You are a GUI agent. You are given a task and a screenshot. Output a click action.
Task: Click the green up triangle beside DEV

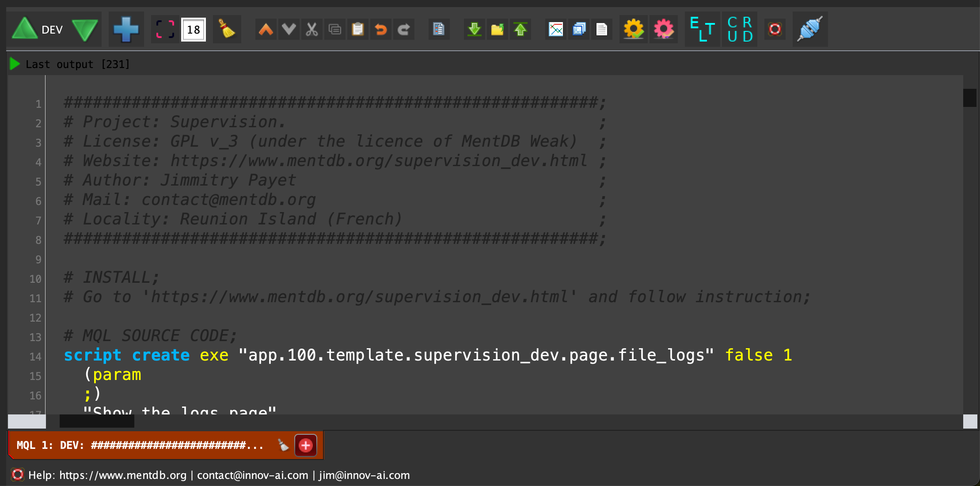tap(25, 30)
